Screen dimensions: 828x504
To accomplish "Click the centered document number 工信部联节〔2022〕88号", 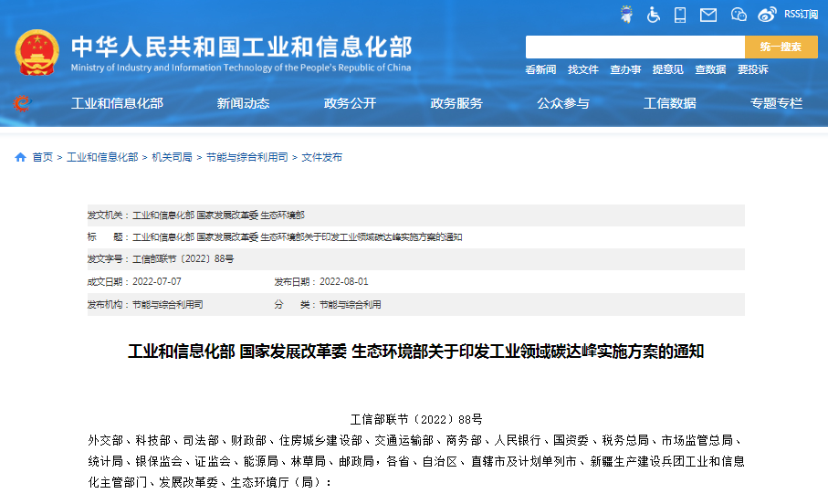I will (416, 419).
